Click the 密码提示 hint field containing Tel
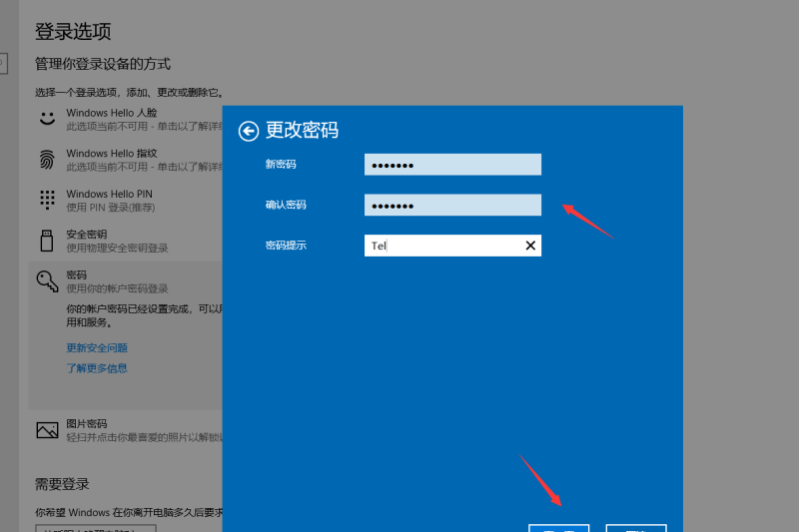799x532 pixels. tap(452, 246)
